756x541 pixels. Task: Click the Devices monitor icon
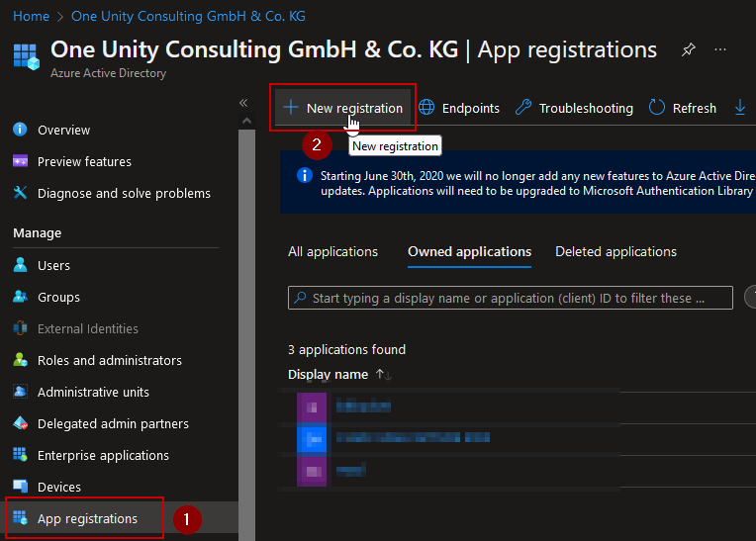point(20,486)
